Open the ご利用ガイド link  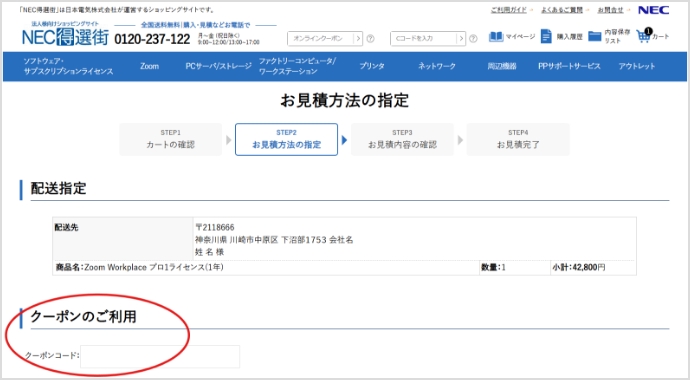509,10
